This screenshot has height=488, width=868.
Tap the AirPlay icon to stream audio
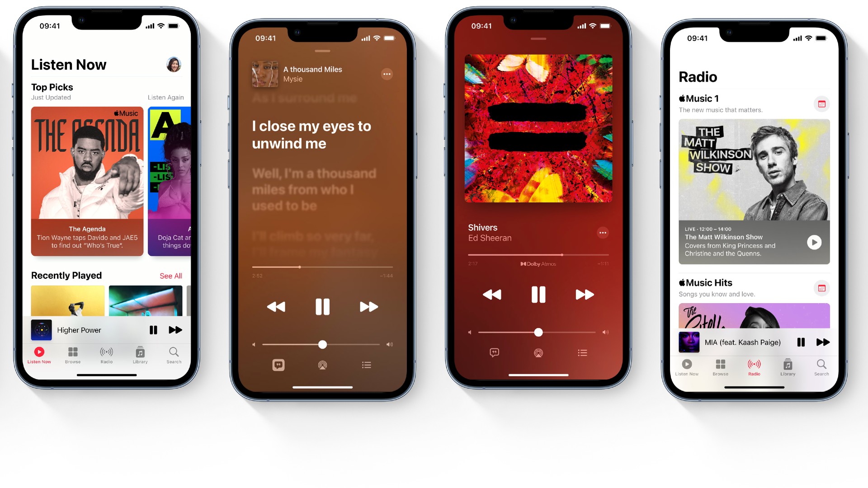(322, 365)
